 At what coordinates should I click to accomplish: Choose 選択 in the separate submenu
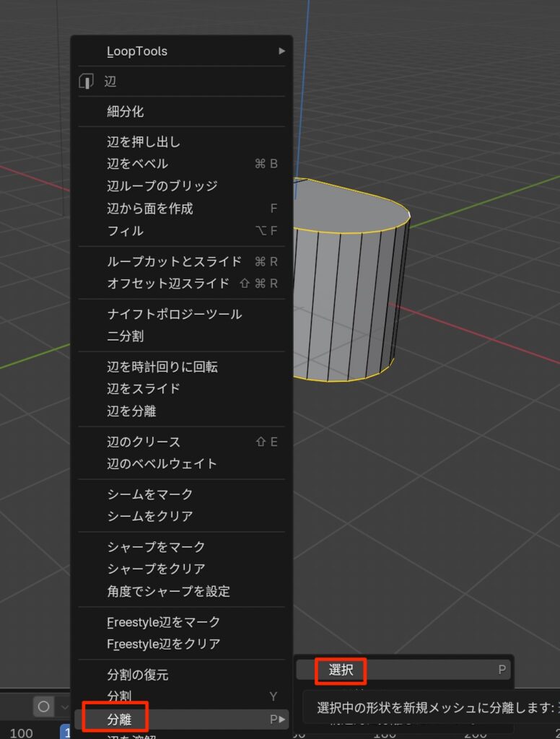point(341,670)
